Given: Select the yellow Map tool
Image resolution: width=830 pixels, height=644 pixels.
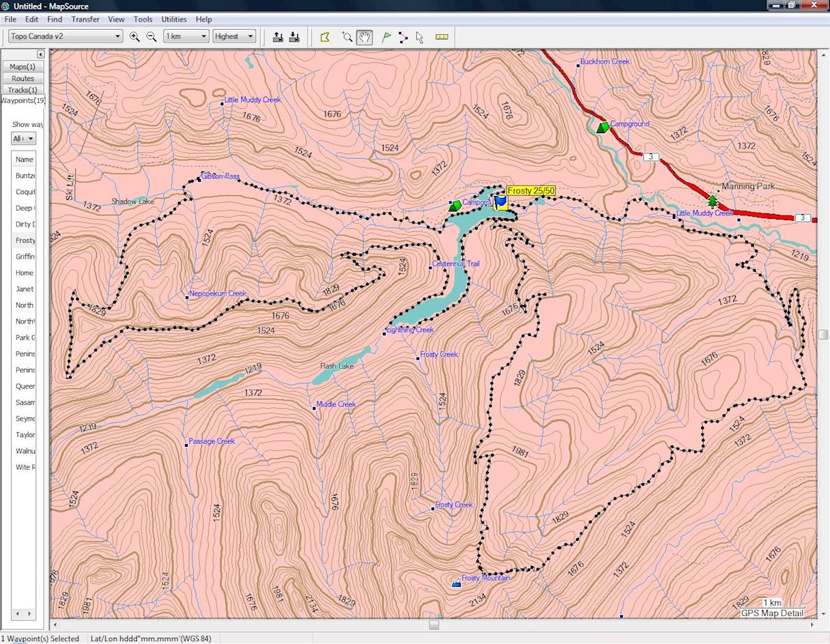Looking at the screenshot, I should [325, 36].
